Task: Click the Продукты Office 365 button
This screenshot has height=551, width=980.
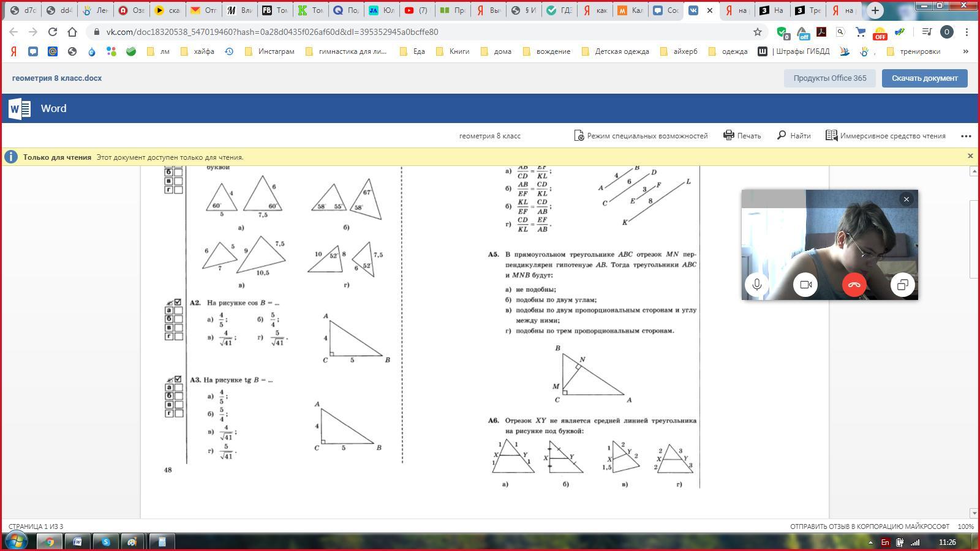Action: click(x=830, y=78)
